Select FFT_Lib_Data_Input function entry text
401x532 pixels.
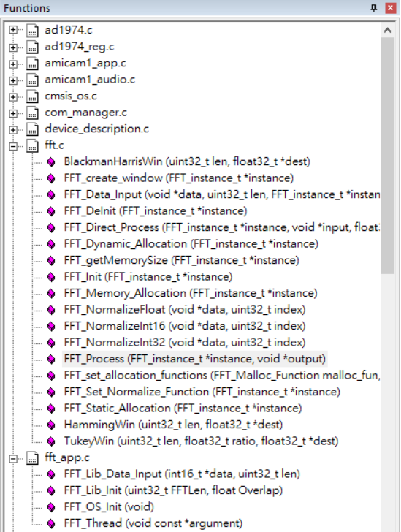point(182,474)
